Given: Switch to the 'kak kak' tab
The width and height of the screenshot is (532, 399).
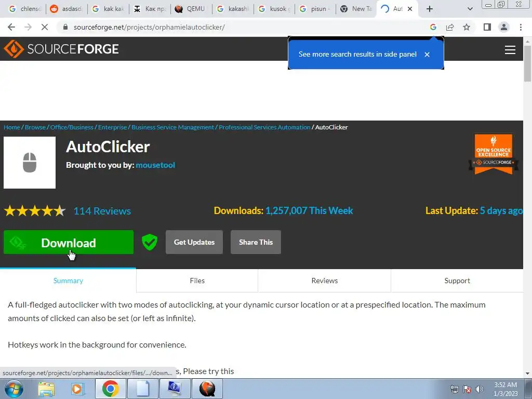Looking at the screenshot, I should point(109,9).
